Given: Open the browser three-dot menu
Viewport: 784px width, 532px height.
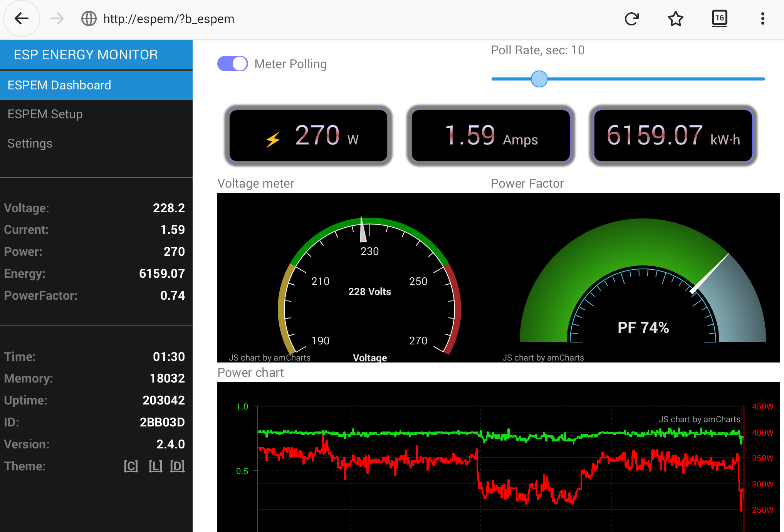Looking at the screenshot, I should pyautogui.click(x=762, y=18).
